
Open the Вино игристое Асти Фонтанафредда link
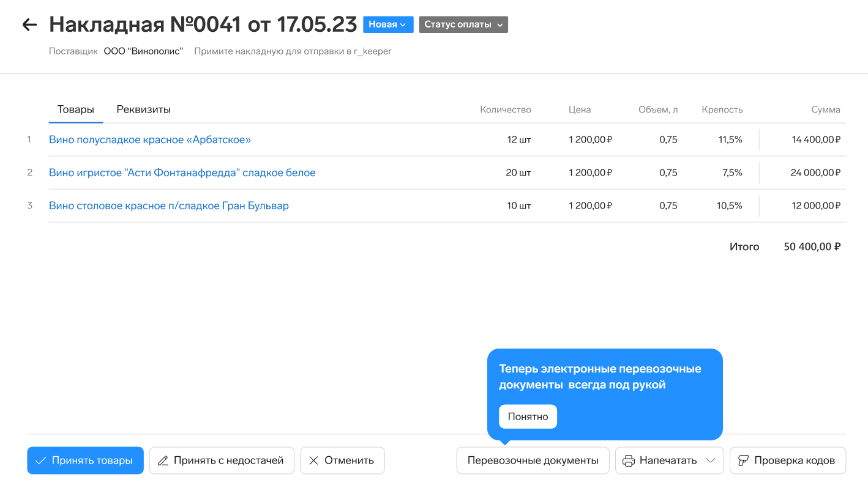[182, 172]
